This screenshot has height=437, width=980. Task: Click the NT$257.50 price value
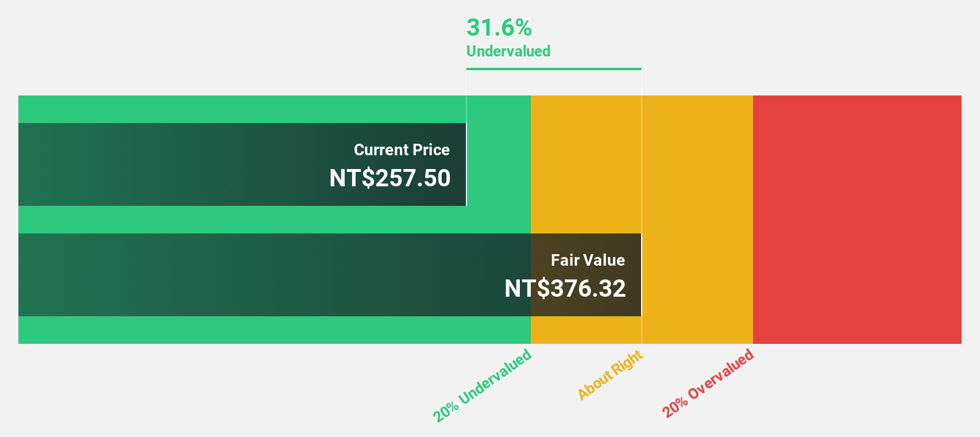pos(390,178)
